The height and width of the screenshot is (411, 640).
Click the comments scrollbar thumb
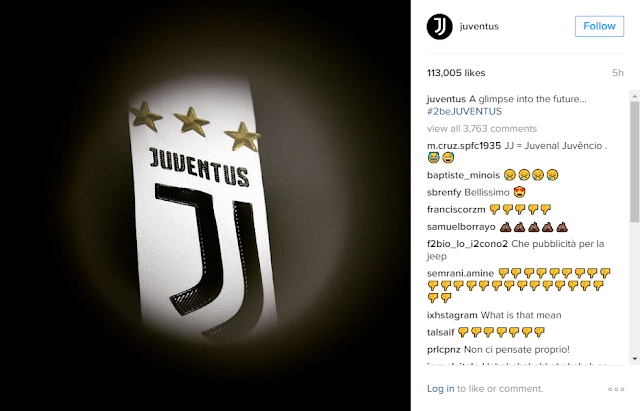634,162
